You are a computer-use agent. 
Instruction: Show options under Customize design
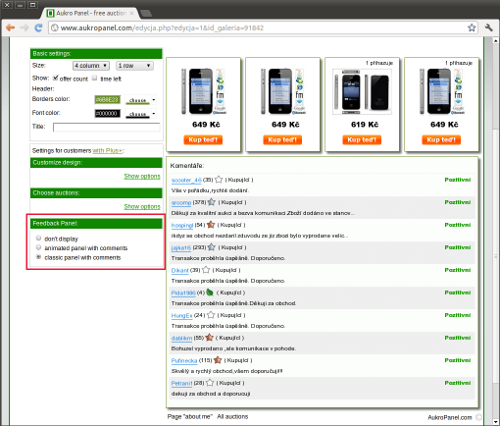coord(142,176)
